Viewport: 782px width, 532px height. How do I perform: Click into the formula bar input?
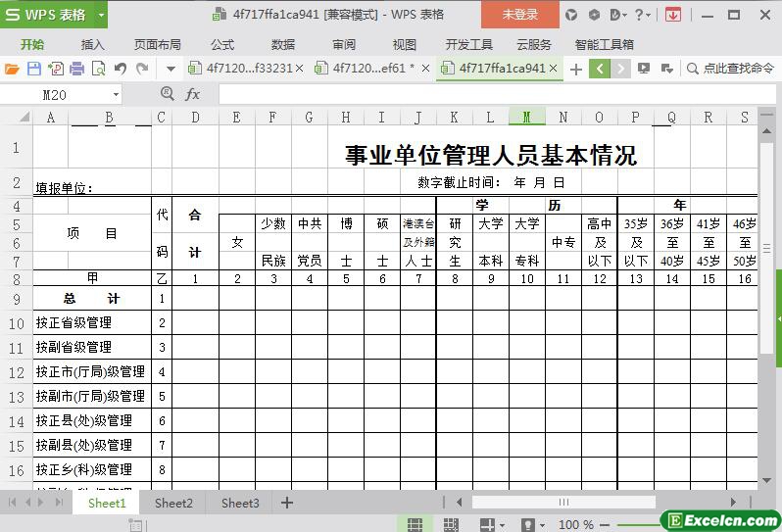[x=497, y=94]
